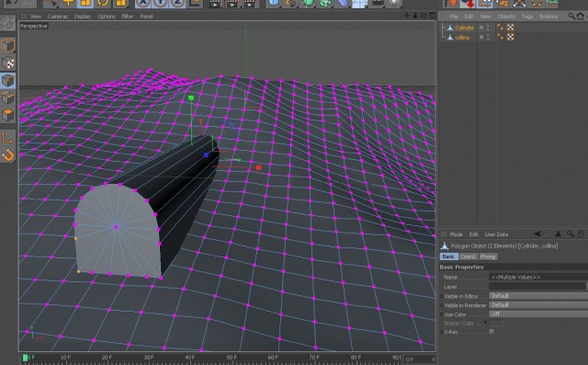Viewport: 588px width, 365px height.
Task: Activate Points mode in left toolbar
Action: 7,80
